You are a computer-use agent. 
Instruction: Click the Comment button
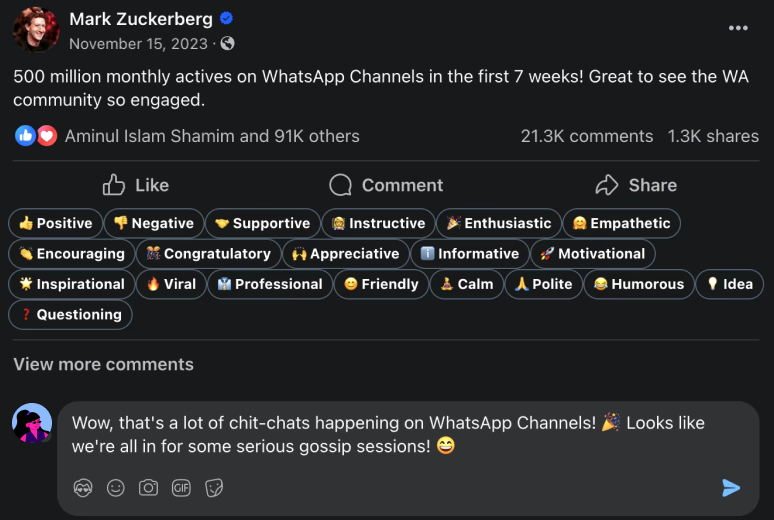coord(386,185)
